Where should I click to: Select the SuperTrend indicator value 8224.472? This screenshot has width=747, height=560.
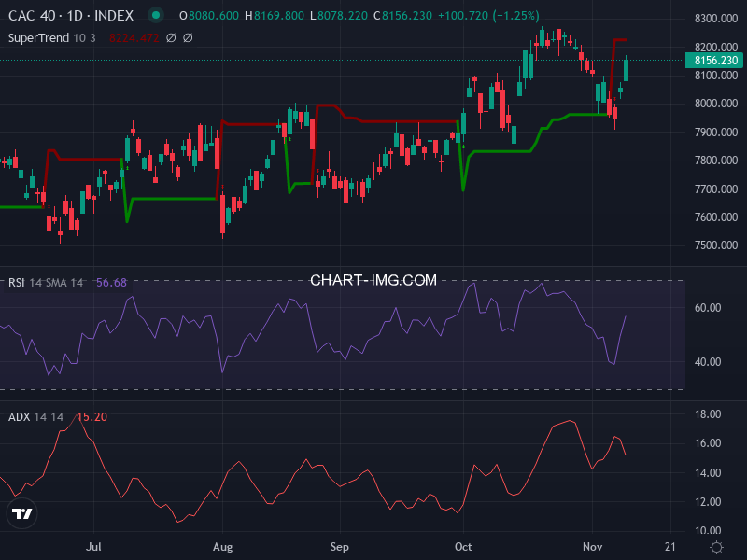click(x=134, y=35)
